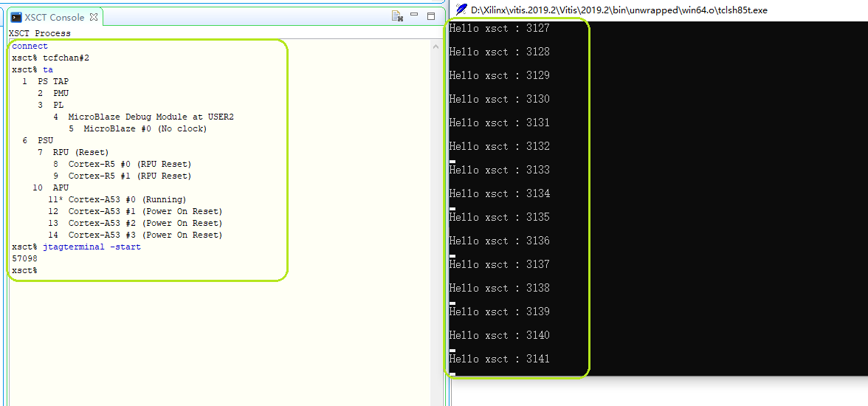
Task: Select 'Cortex-A53 #1 (Power On Reset)' row
Action: coord(135,212)
